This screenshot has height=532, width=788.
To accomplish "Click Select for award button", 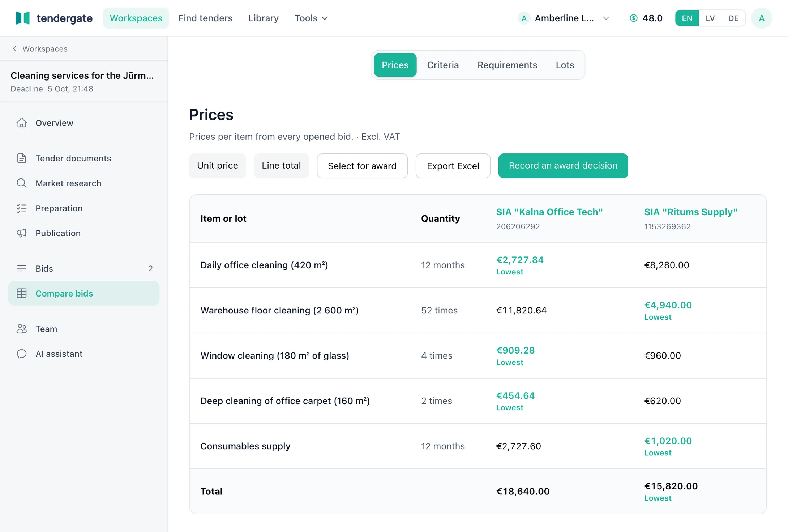I will click(362, 166).
